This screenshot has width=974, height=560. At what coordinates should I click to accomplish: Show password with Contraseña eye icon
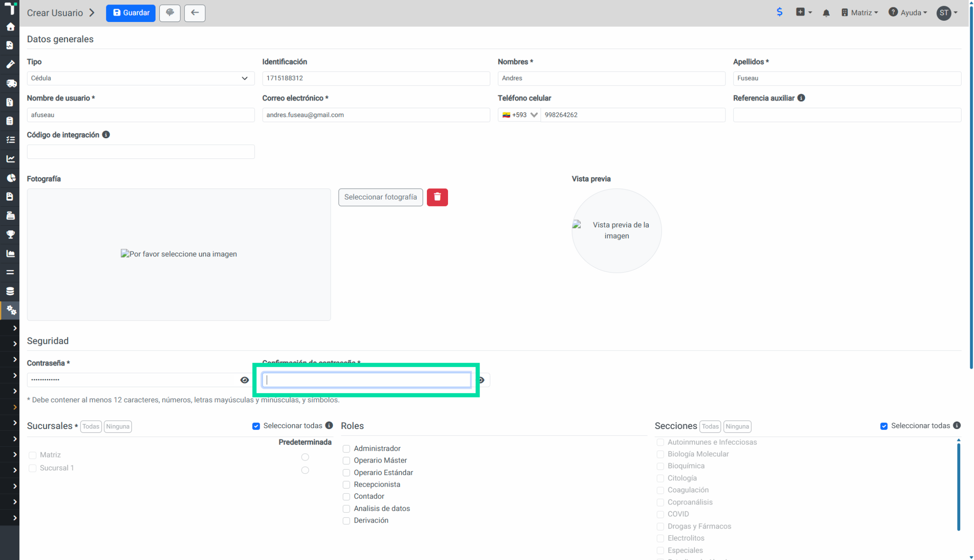[x=244, y=380]
